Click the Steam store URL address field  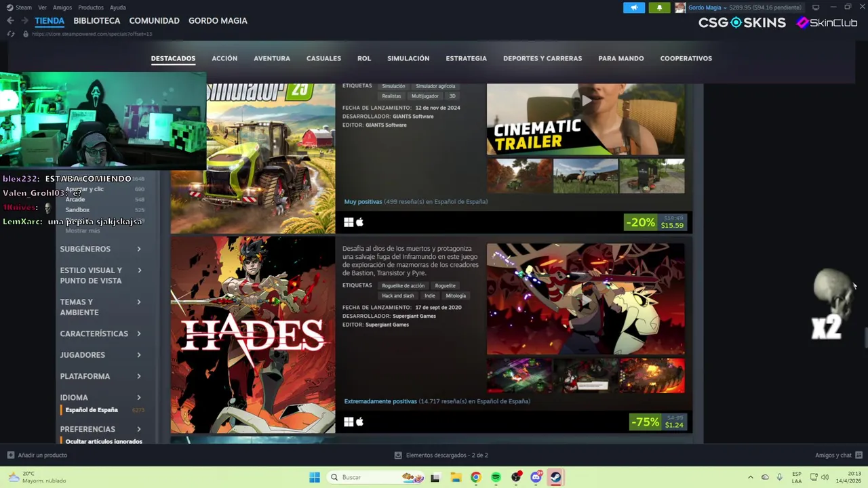pyautogui.click(x=92, y=34)
